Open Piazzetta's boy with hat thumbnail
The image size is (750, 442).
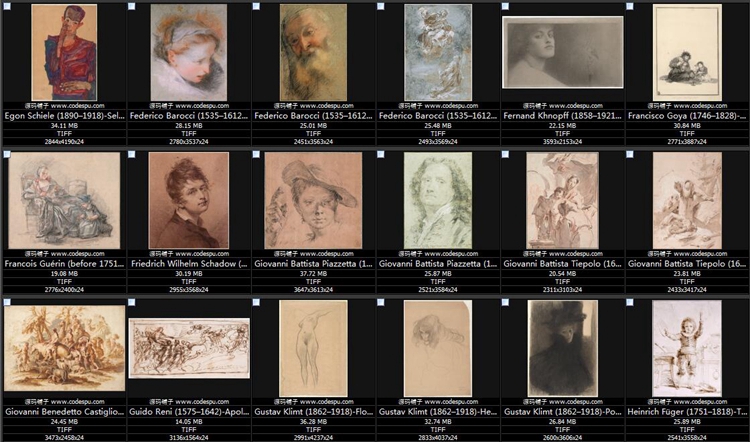(313, 200)
